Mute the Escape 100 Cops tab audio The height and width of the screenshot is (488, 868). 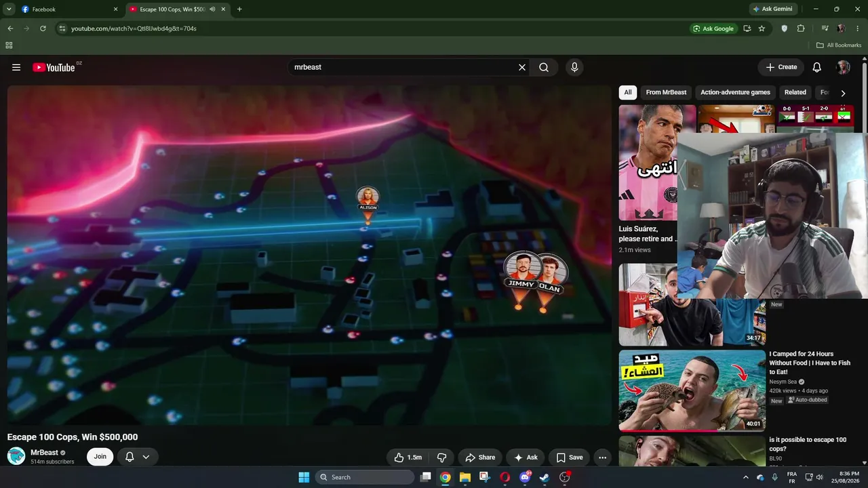(x=212, y=9)
